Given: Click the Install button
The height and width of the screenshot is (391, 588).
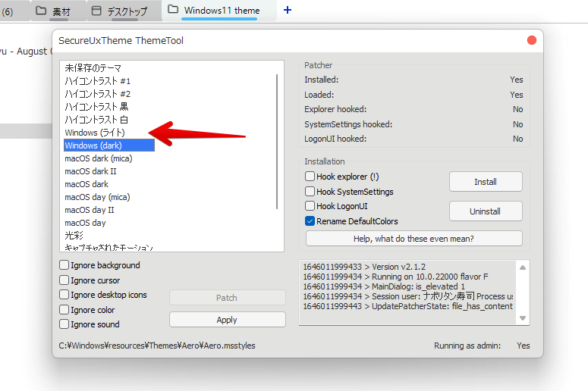Looking at the screenshot, I should tap(486, 182).
